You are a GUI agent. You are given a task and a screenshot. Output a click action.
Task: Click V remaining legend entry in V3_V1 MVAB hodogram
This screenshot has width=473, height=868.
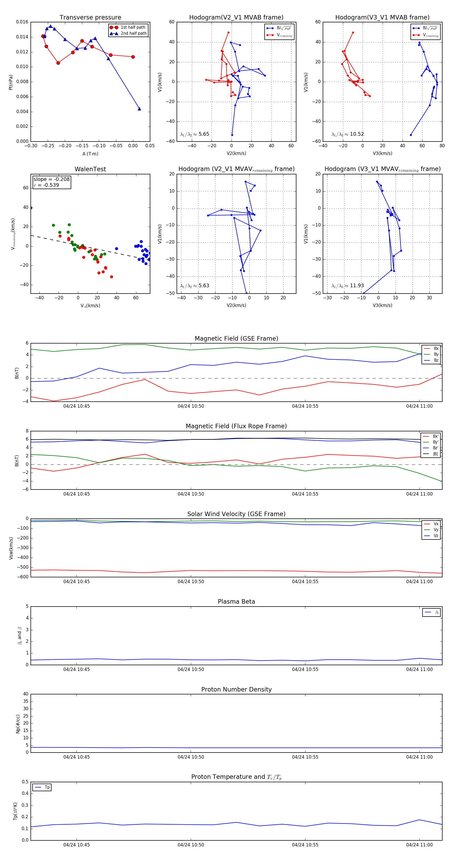pos(425,35)
